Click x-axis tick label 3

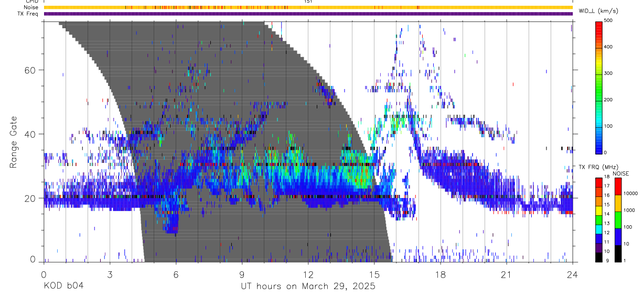110,274
